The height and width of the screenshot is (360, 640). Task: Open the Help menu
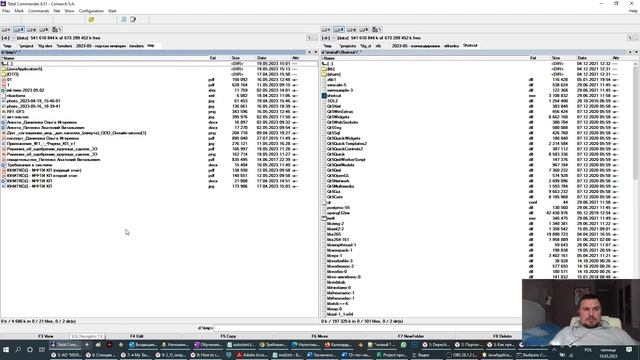click(633, 11)
